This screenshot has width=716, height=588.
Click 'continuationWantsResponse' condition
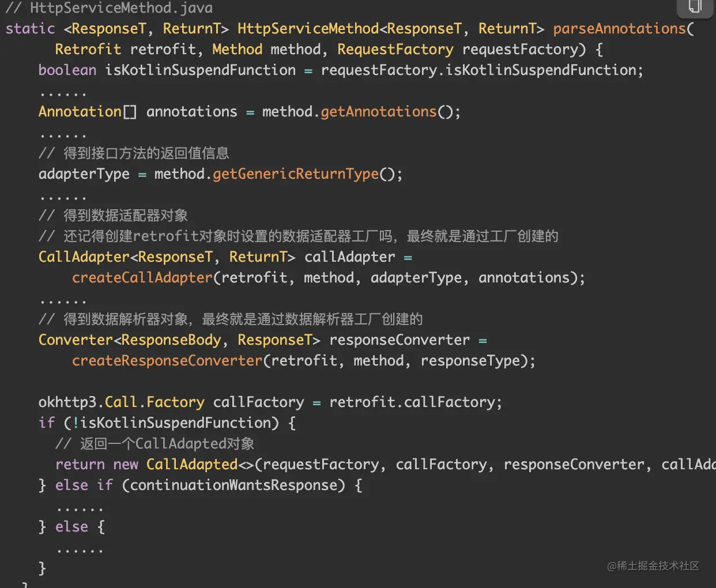click(233, 485)
